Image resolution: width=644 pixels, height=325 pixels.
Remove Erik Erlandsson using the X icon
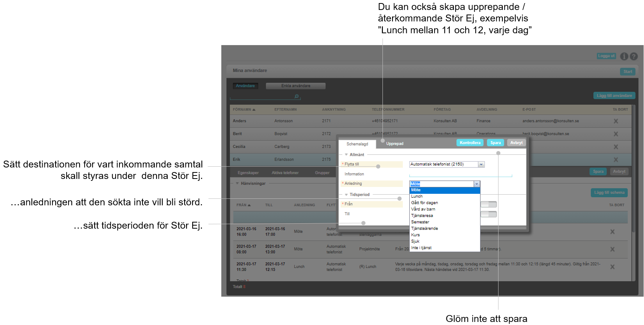point(616,160)
